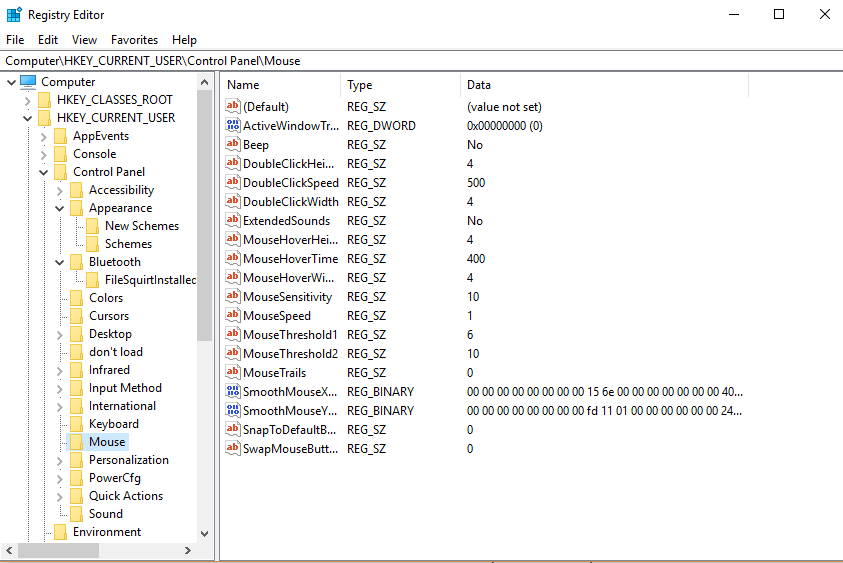
Task: Select the New Schemes key
Action: (142, 226)
